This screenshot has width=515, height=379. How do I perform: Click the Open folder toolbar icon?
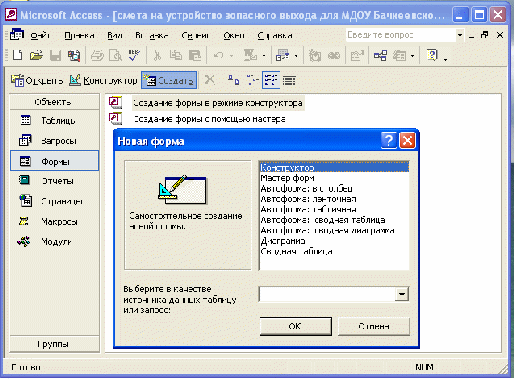pyautogui.click(x=36, y=55)
